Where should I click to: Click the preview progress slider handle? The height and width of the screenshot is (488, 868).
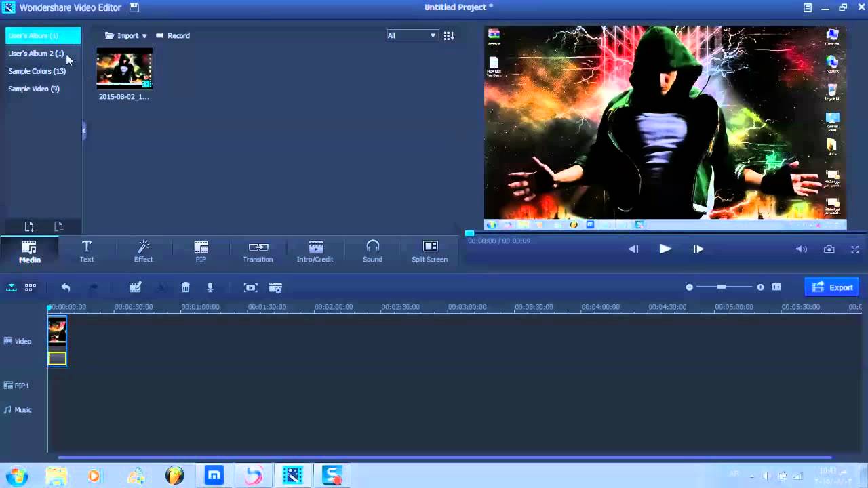(469, 233)
